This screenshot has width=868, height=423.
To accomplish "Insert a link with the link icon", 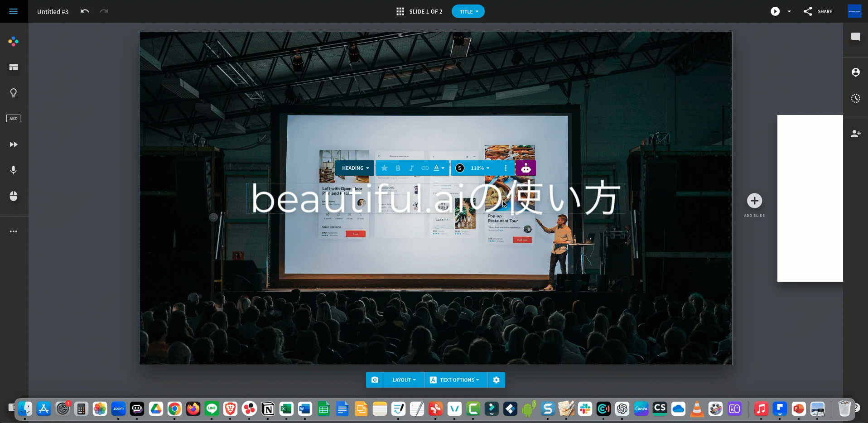I will tap(425, 168).
